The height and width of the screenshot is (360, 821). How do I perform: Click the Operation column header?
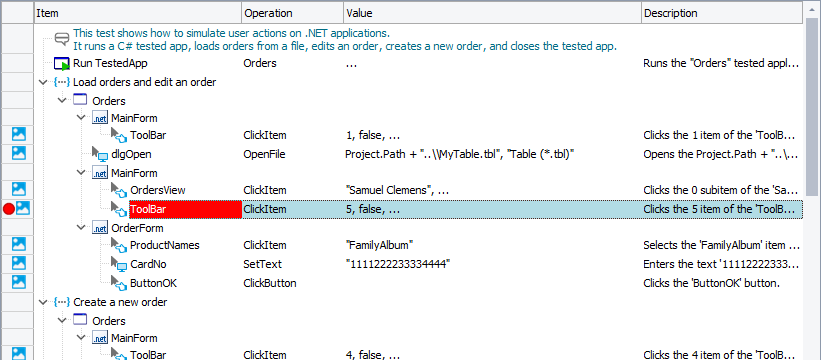(293, 13)
